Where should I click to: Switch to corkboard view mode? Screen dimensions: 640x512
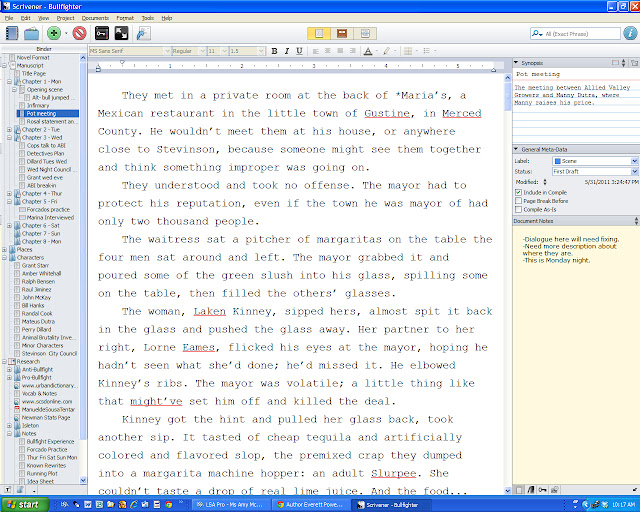(x=342, y=33)
